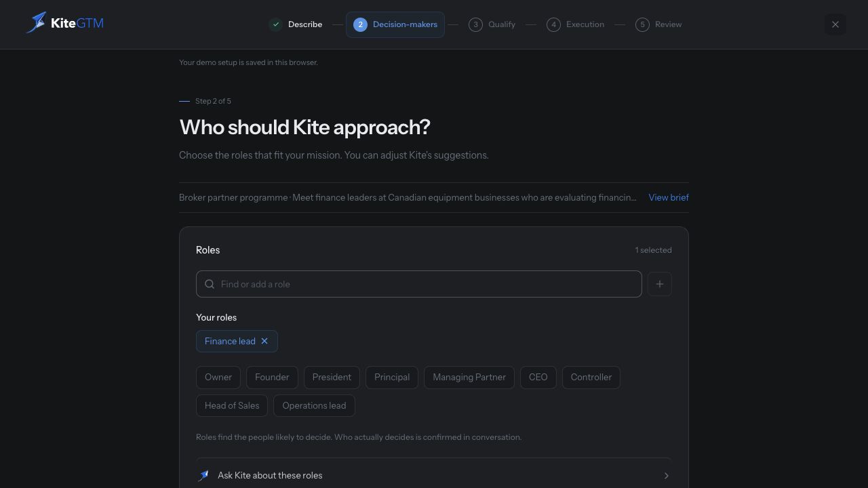The width and height of the screenshot is (868, 488).
Task: Click the step 4 number circle
Action: pyautogui.click(x=553, y=24)
